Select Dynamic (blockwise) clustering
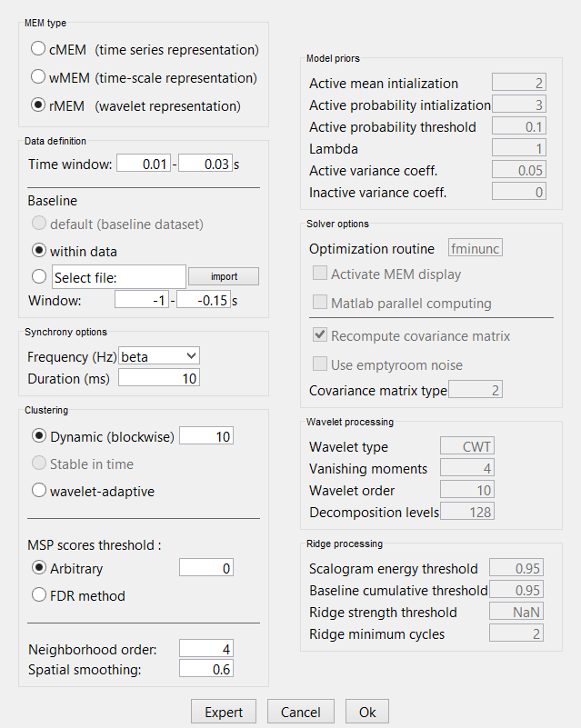 coord(39,436)
